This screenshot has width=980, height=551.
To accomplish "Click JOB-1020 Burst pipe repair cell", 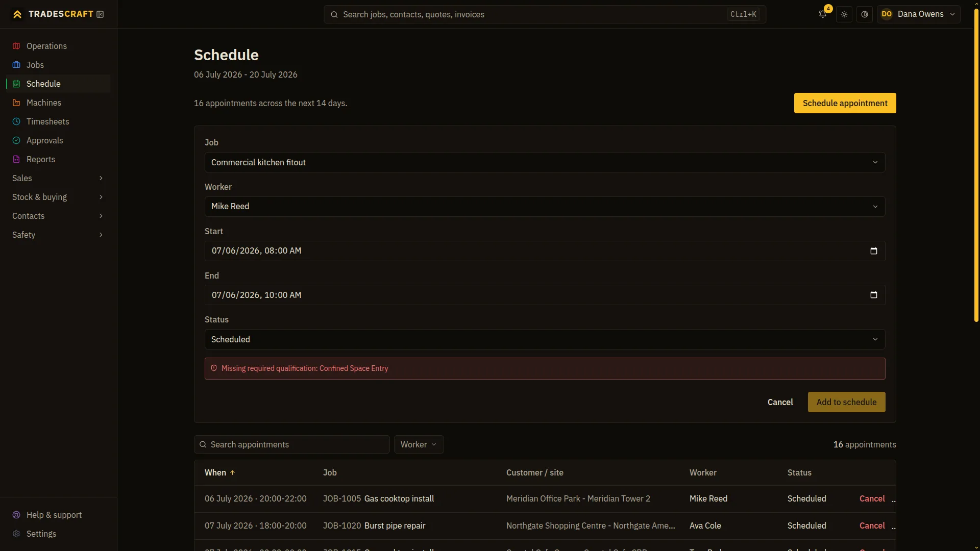I will 374,525.
